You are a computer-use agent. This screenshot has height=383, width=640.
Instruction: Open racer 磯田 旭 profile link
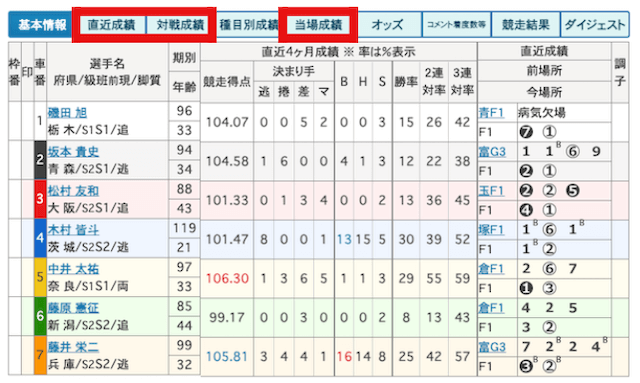click(x=67, y=113)
